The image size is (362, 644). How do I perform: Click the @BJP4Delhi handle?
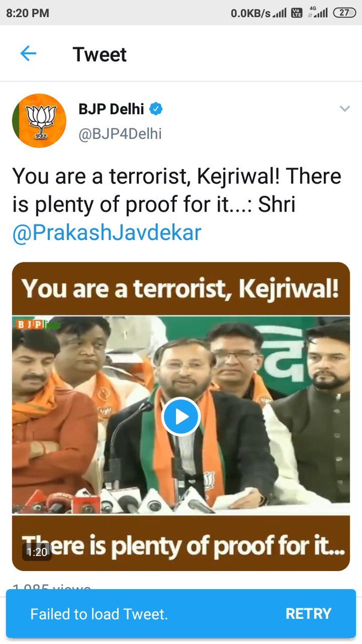click(120, 134)
